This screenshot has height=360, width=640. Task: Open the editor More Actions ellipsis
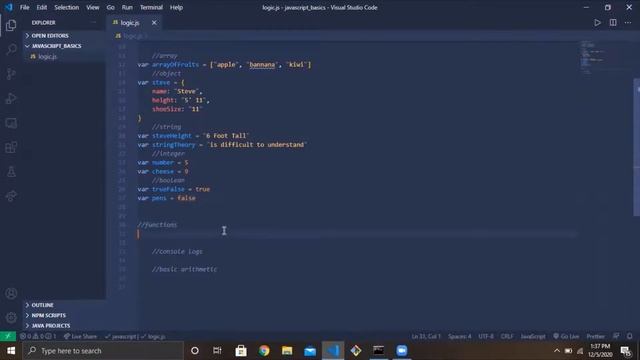click(x=628, y=23)
